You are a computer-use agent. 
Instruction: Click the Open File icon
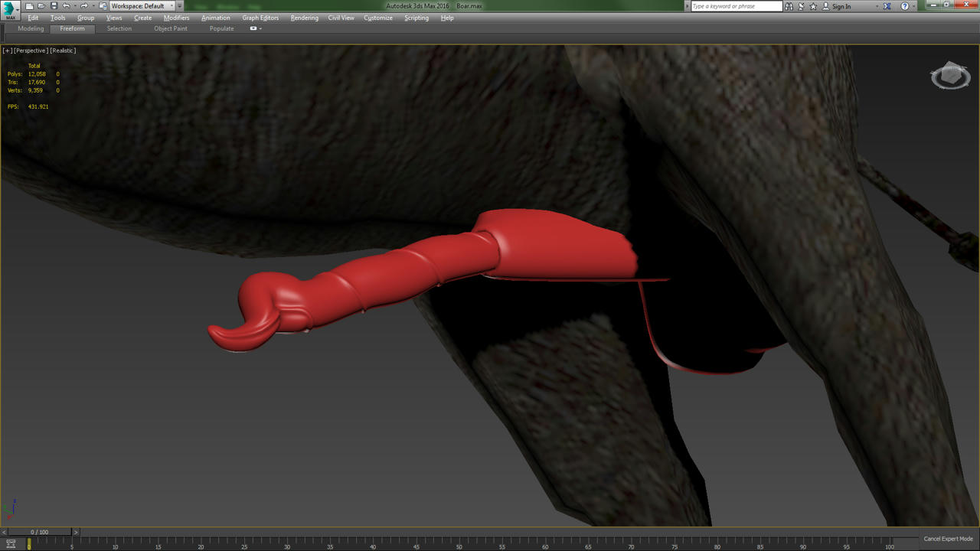[x=41, y=6]
